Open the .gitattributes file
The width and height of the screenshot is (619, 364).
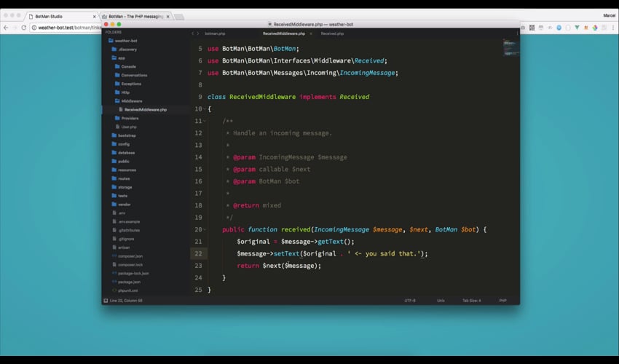126,230
